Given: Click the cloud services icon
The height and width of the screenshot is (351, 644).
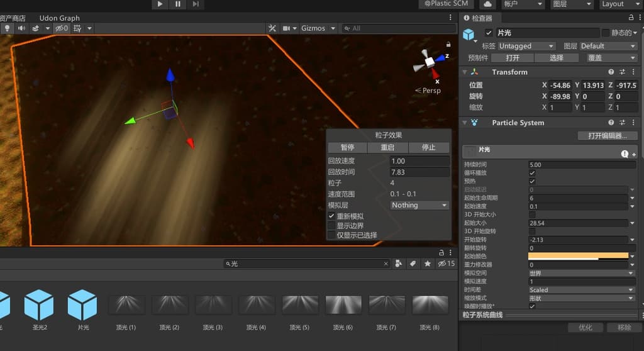Looking at the screenshot, I should [x=487, y=4].
